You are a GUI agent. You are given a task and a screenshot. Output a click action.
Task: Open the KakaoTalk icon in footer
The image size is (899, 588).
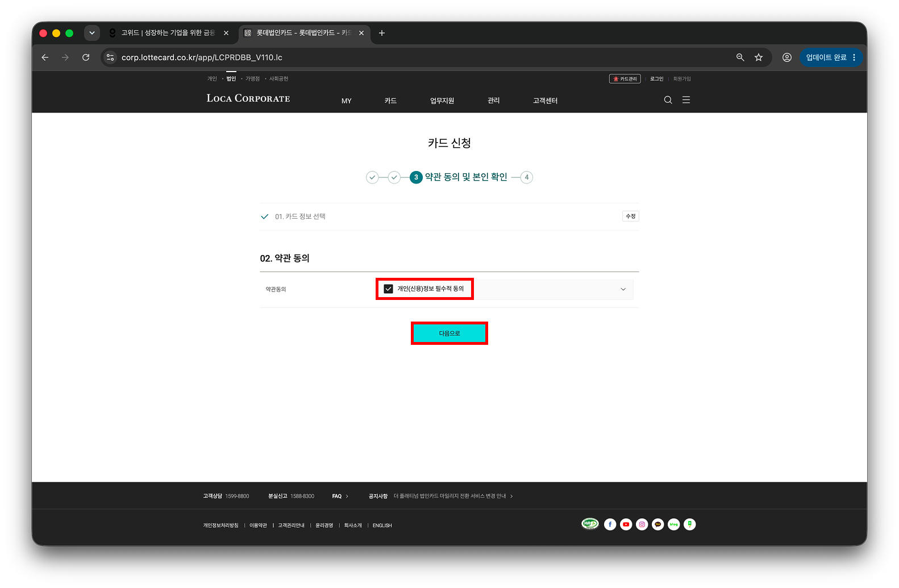657,524
